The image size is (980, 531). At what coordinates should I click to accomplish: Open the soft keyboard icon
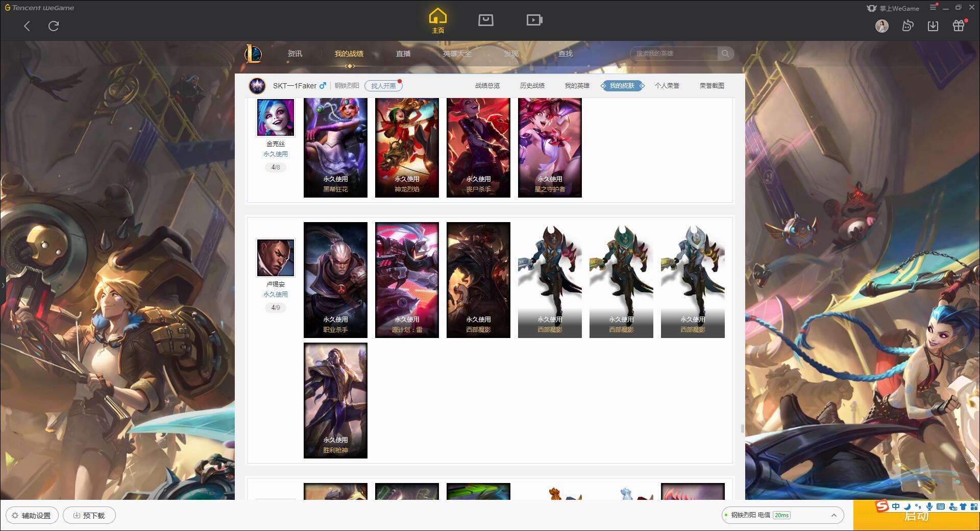point(941,506)
